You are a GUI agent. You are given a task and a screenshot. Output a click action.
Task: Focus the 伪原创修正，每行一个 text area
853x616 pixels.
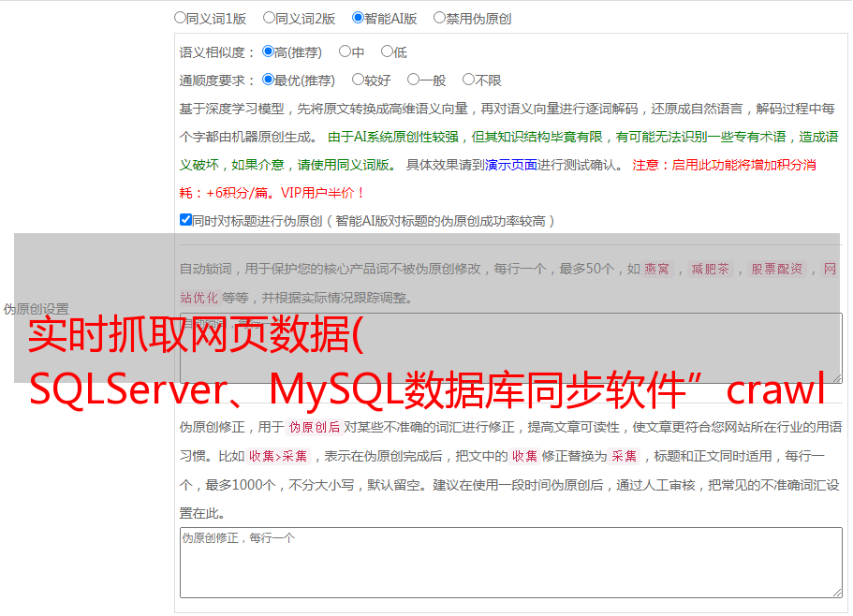511,563
